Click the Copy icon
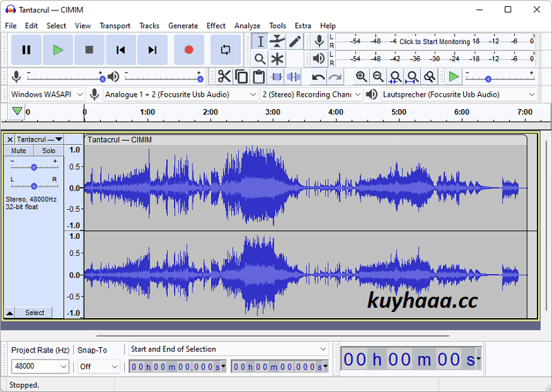Image resolution: width=552 pixels, height=392 pixels. pos(241,77)
